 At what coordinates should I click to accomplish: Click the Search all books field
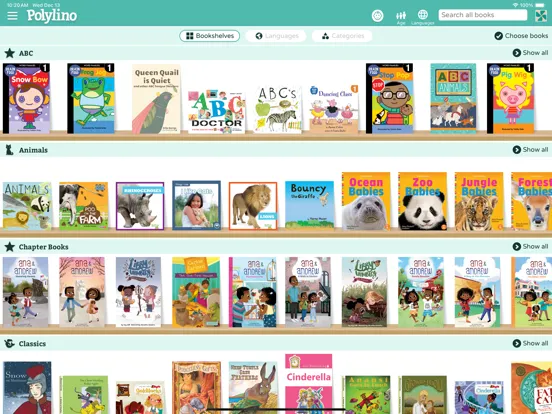[x=483, y=15]
